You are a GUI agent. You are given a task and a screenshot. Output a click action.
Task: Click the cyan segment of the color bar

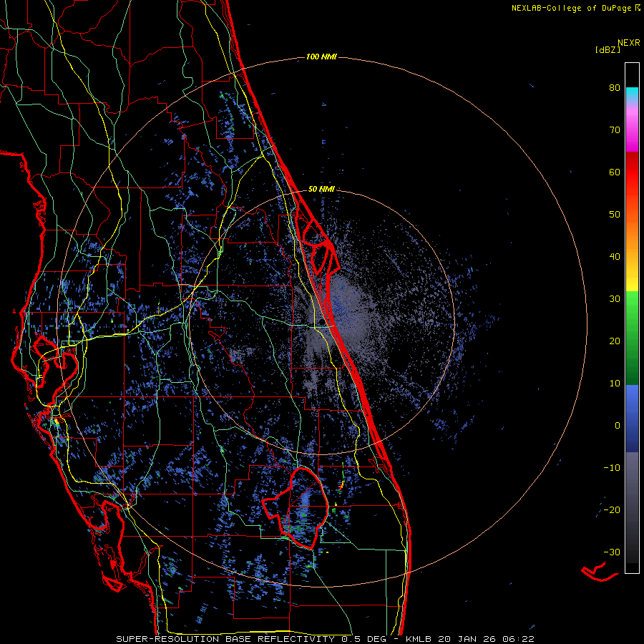click(x=632, y=94)
